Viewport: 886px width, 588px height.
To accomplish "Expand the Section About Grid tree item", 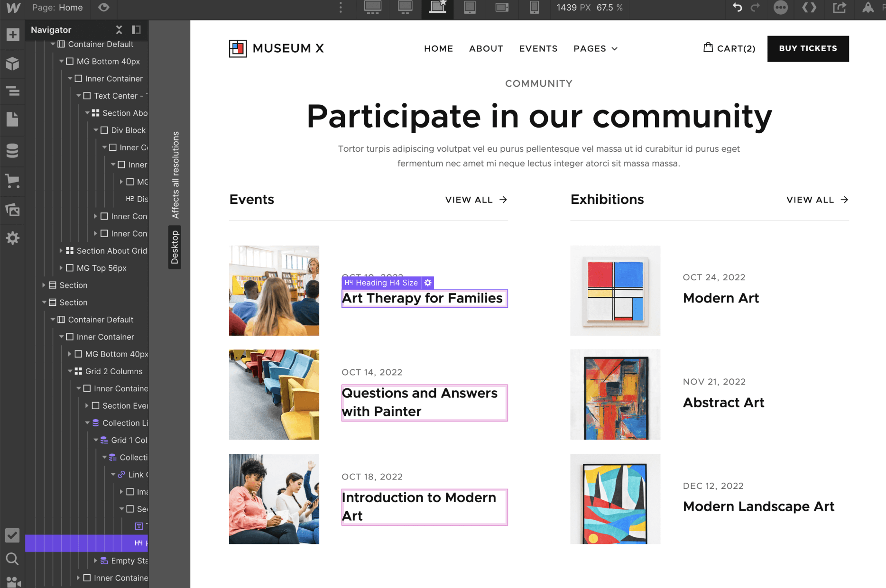I will pyautogui.click(x=61, y=251).
